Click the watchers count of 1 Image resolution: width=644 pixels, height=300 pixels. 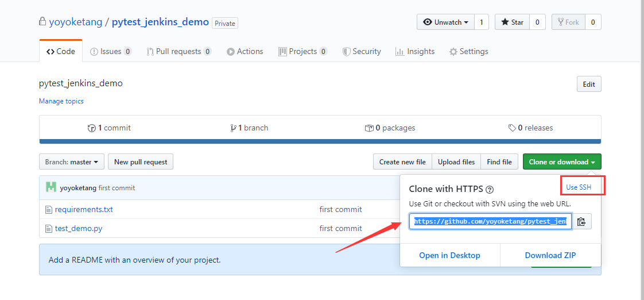coord(482,22)
